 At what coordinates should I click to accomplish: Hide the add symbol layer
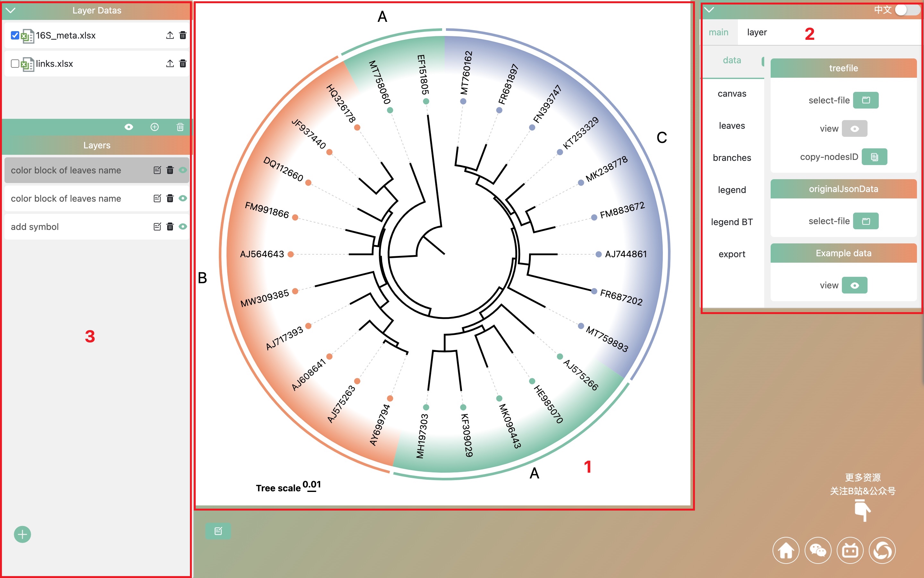tap(183, 227)
